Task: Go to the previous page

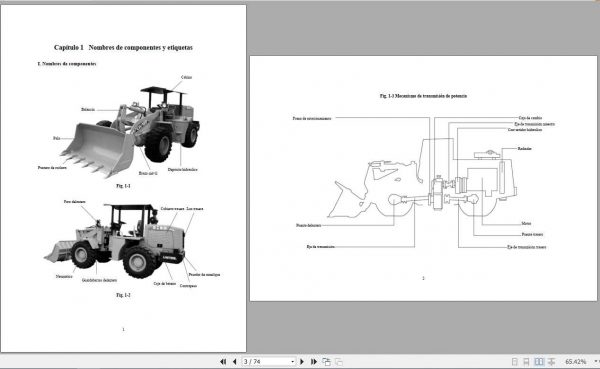Action: 234,362
